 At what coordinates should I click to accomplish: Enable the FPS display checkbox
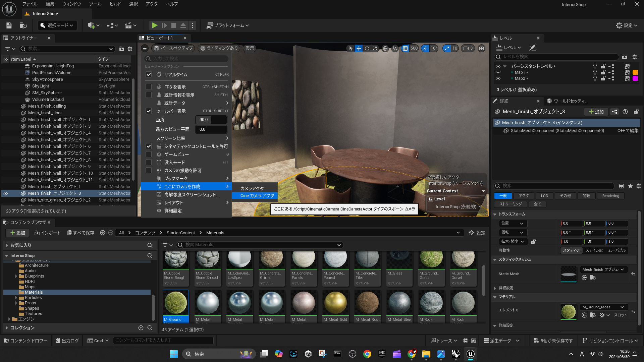149,87
